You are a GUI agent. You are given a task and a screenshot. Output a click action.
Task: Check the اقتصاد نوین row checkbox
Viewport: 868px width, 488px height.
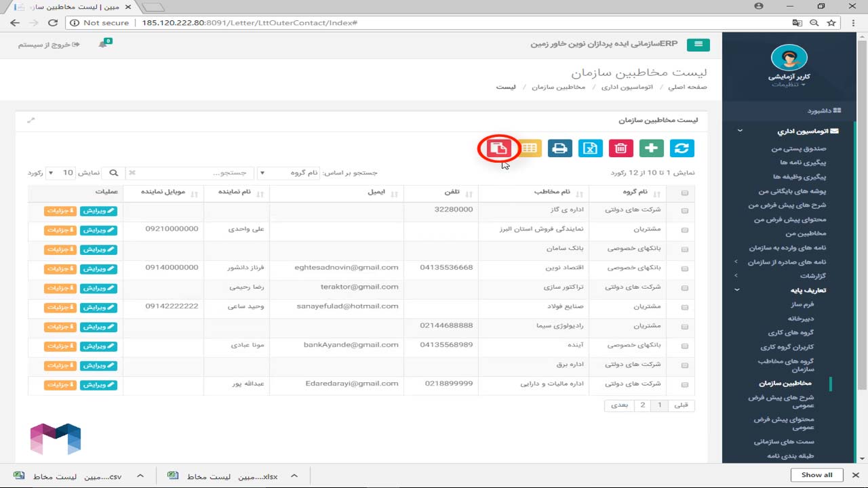pos(684,269)
